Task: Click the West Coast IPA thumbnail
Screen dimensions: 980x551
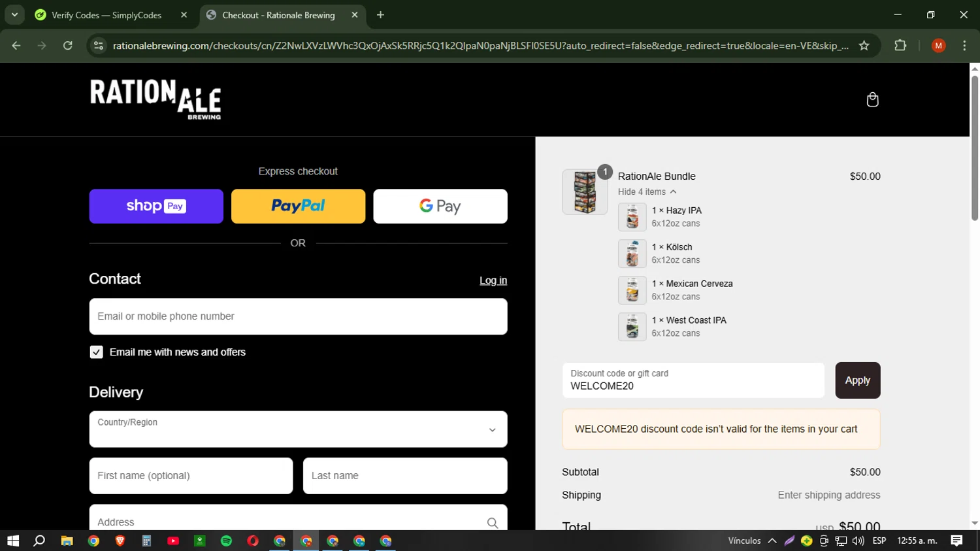Action: point(632,327)
